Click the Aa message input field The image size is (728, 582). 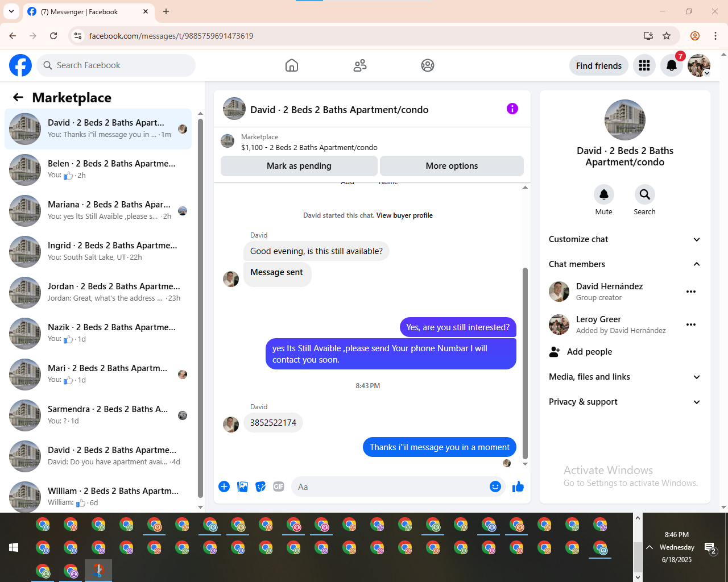point(390,487)
